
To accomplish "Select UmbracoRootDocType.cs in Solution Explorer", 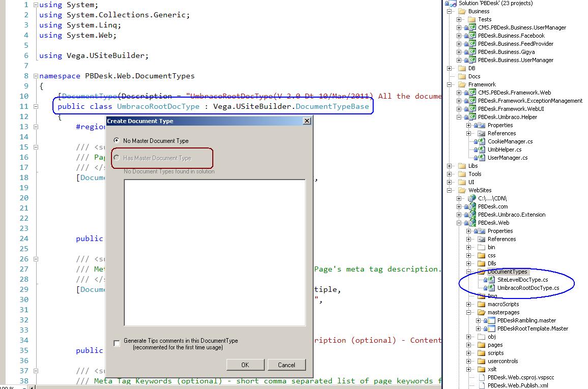I will coord(528,288).
